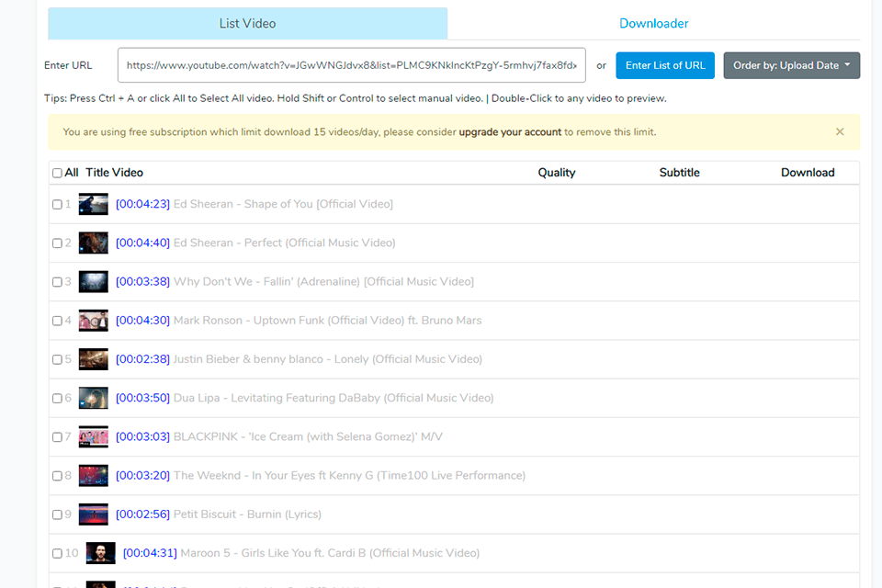Click duration [00:04:31] of Girls Like You
This screenshot has height=588, width=882.
(x=150, y=553)
